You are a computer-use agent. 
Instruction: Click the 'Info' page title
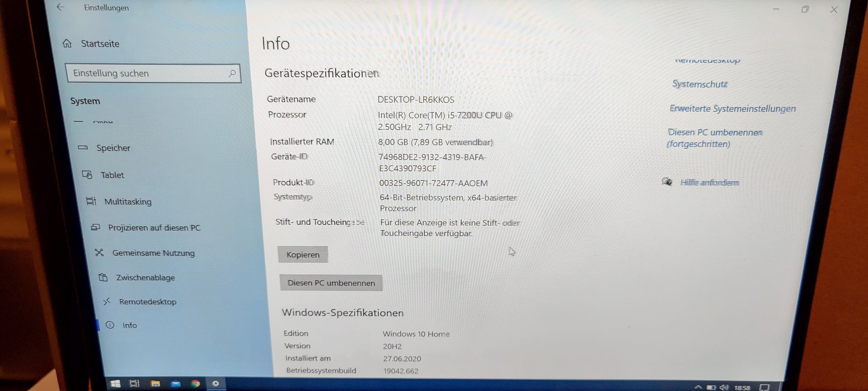point(276,43)
